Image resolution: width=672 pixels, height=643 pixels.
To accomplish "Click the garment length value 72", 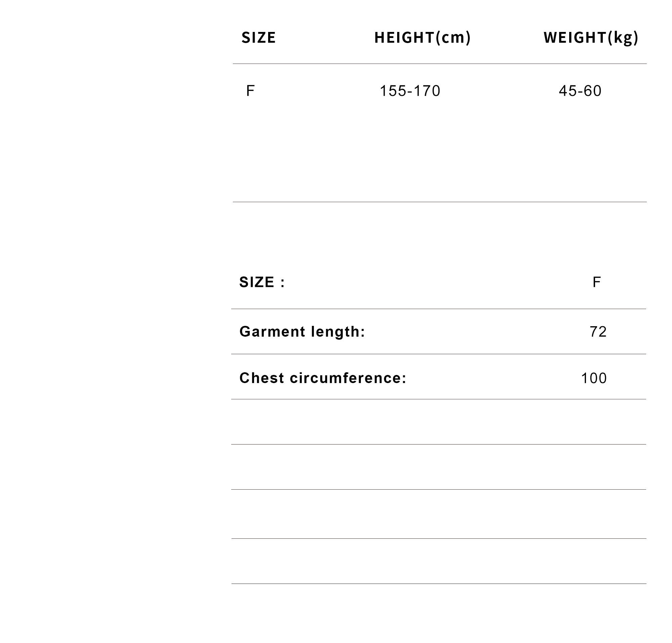I will (598, 332).
